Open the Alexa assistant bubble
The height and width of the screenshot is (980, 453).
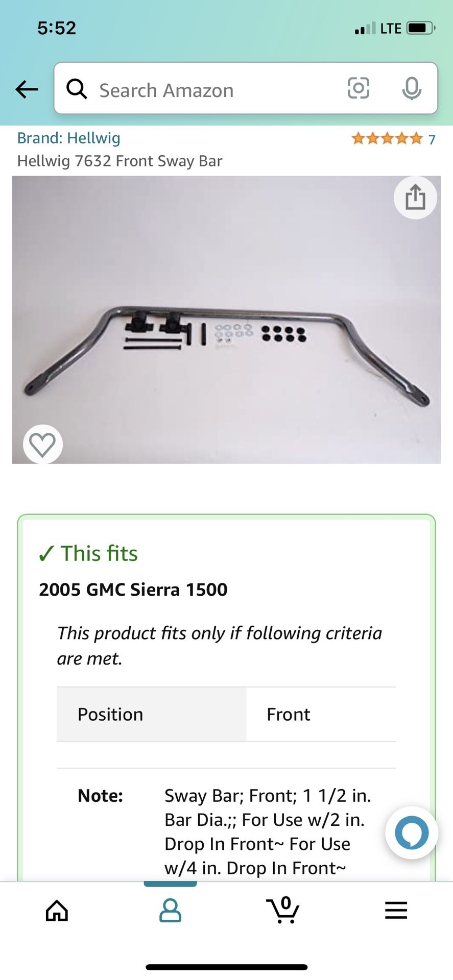(411, 832)
